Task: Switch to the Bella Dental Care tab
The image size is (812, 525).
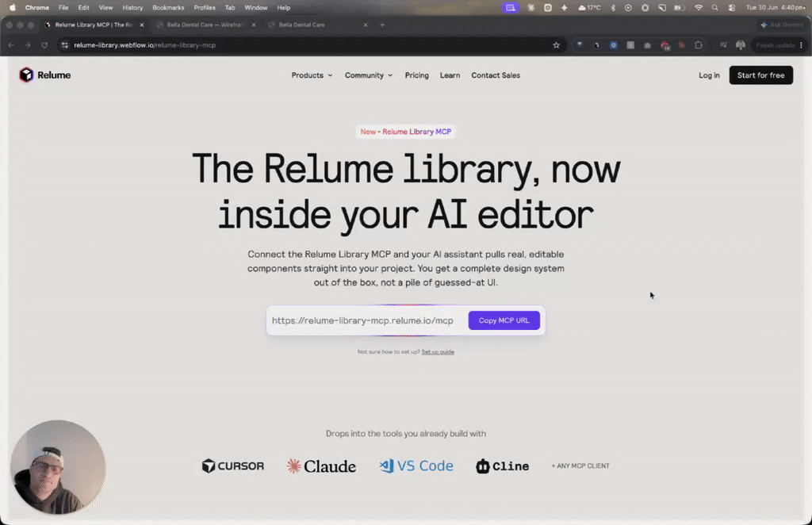Action: click(x=318, y=25)
